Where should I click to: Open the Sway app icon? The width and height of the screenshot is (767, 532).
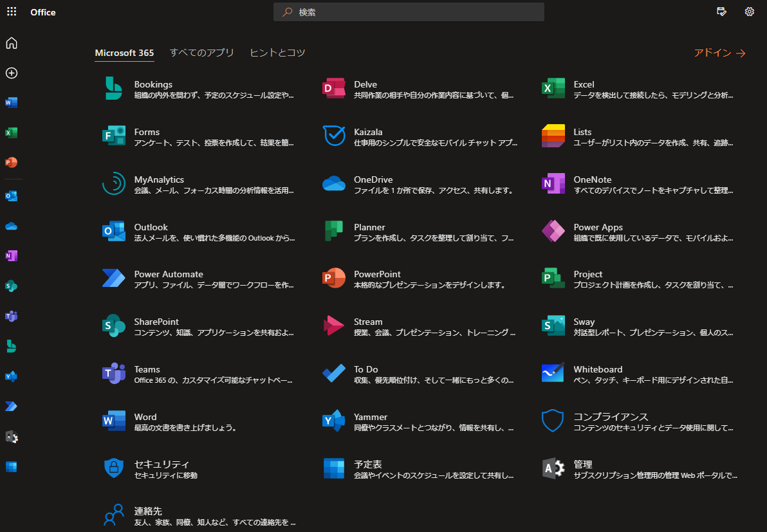pos(553,326)
